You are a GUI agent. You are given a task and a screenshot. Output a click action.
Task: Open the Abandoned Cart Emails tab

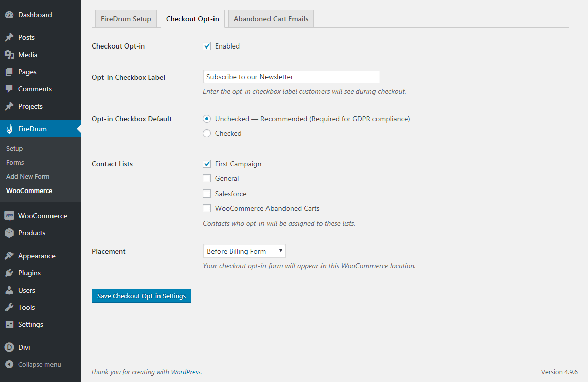tap(271, 19)
